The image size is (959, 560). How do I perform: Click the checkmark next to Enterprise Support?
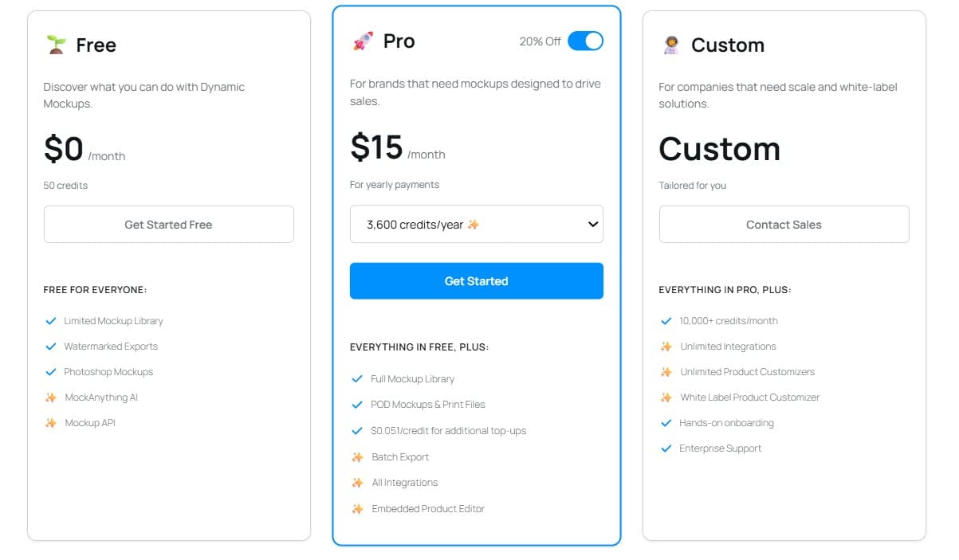pyautogui.click(x=666, y=448)
